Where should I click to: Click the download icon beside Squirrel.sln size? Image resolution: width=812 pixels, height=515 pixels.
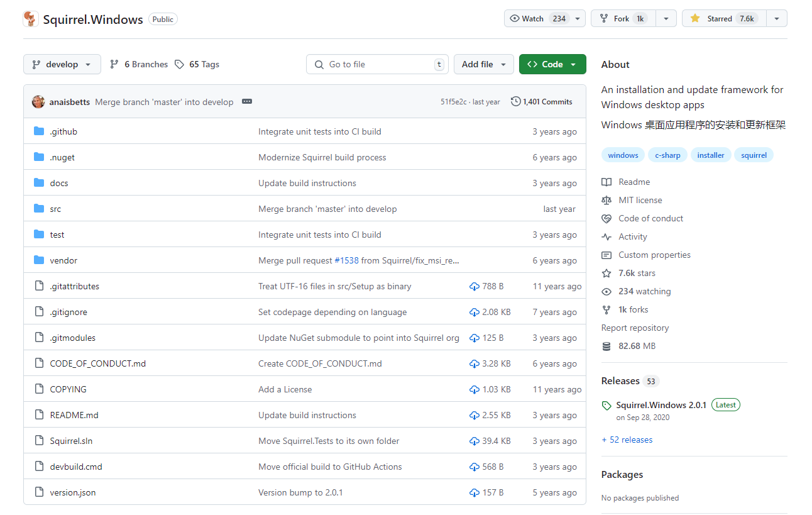click(475, 441)
